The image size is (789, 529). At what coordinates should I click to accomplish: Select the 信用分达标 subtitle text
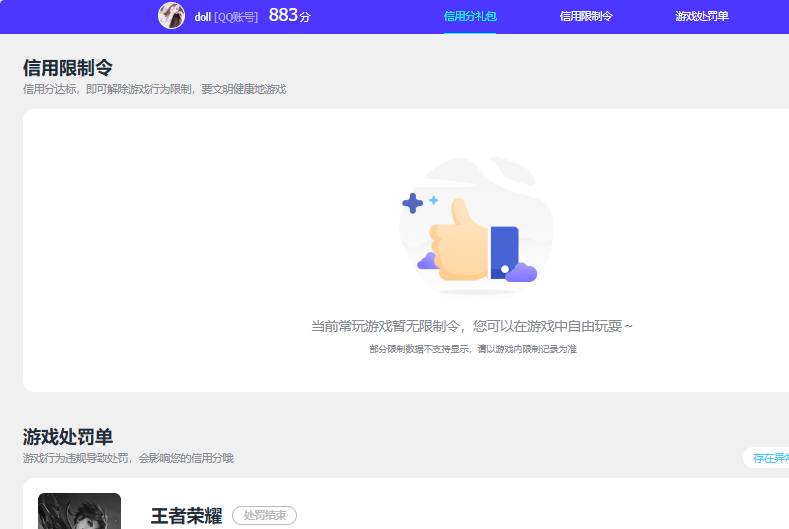tap(154, 89)
